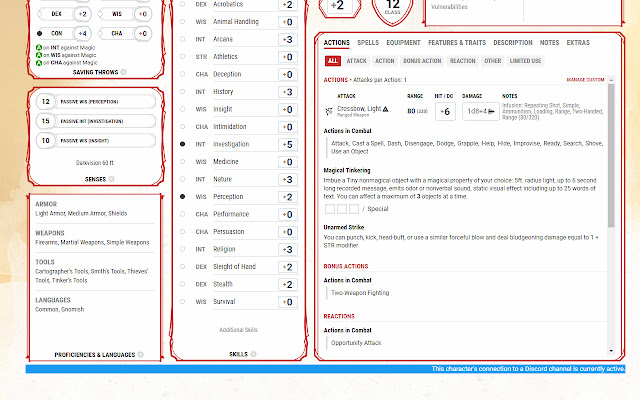
Task: Open Proficiencies & Languages gear icon
Action: point(140,355)
